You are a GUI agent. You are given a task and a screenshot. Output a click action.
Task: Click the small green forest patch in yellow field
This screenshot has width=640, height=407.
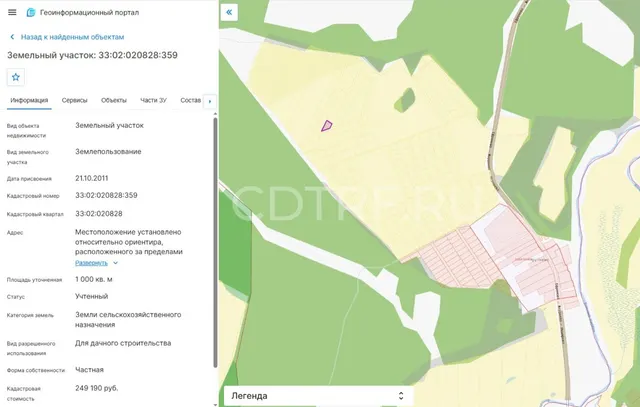point(405,100)
